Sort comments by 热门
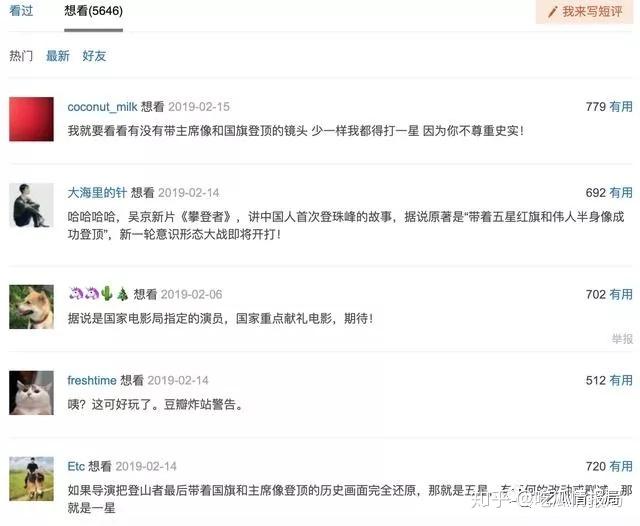The height and width of the screenshot is (526, 640). [21, 56]
